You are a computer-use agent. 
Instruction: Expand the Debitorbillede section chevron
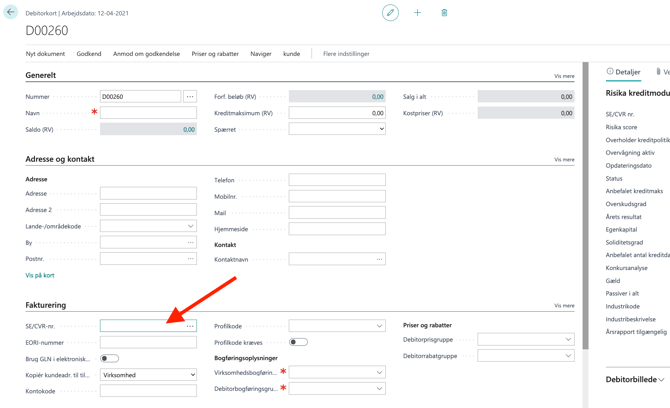coord(661,380)
